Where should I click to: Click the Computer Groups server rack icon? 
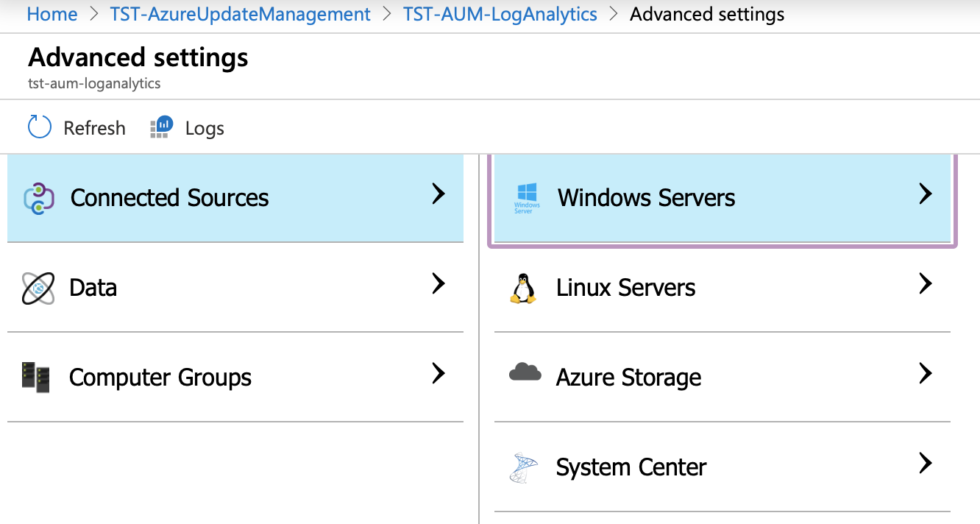pos(35,377)
